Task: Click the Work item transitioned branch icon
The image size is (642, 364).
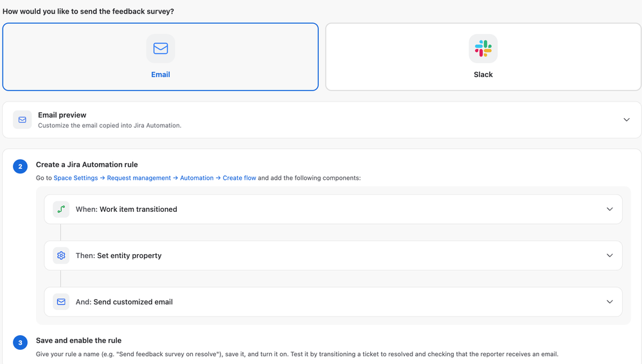Action: pos(61,209)
